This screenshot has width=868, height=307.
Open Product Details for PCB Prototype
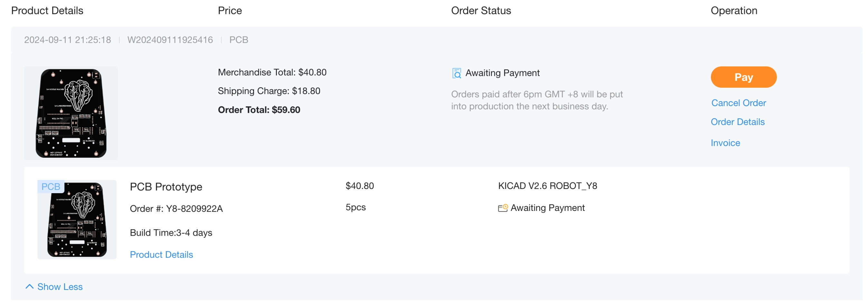click(x=161, y=255)
